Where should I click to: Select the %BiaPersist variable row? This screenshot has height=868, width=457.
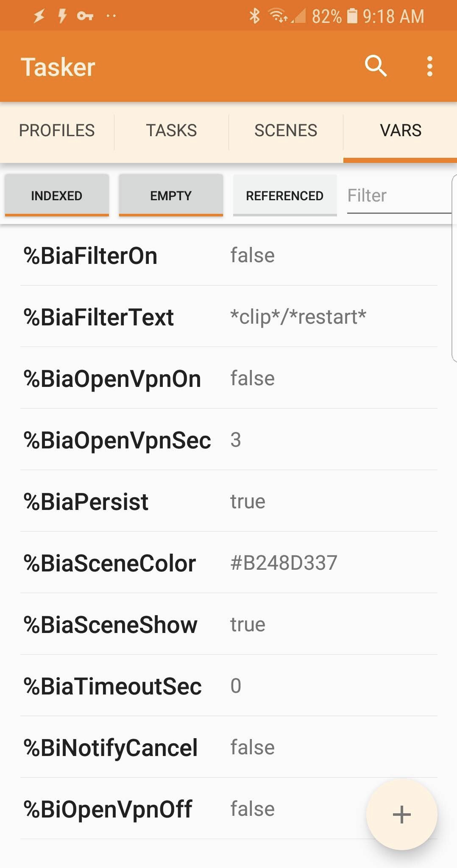229,501
